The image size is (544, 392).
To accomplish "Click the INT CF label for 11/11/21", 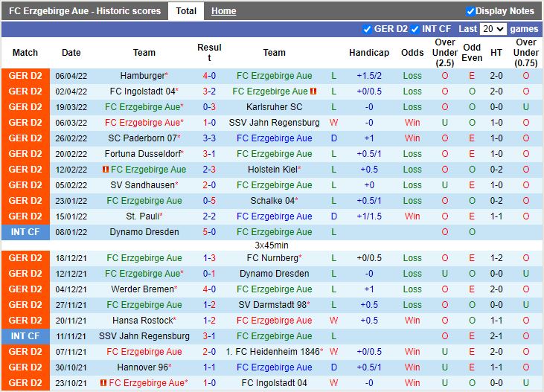I will coord(25,335).
